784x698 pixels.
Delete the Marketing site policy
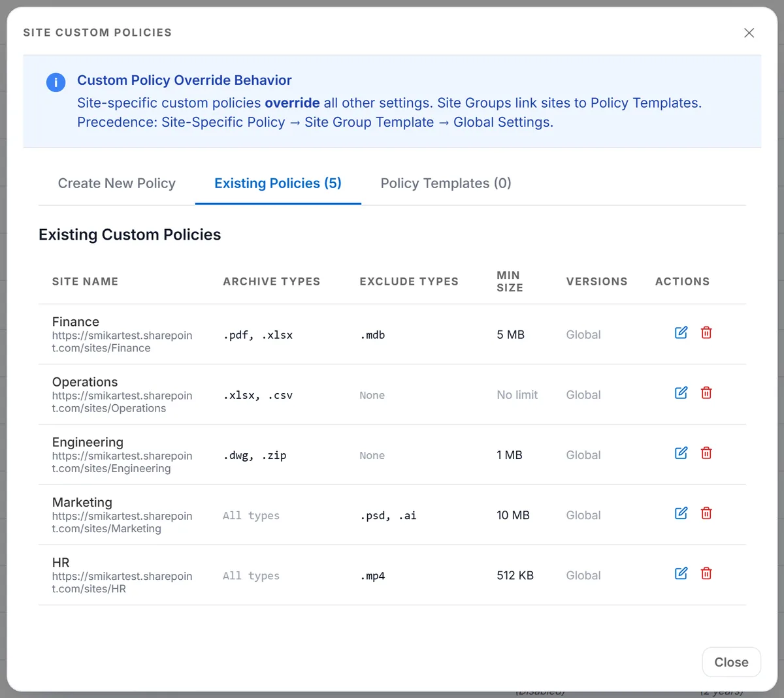point(706,513)
